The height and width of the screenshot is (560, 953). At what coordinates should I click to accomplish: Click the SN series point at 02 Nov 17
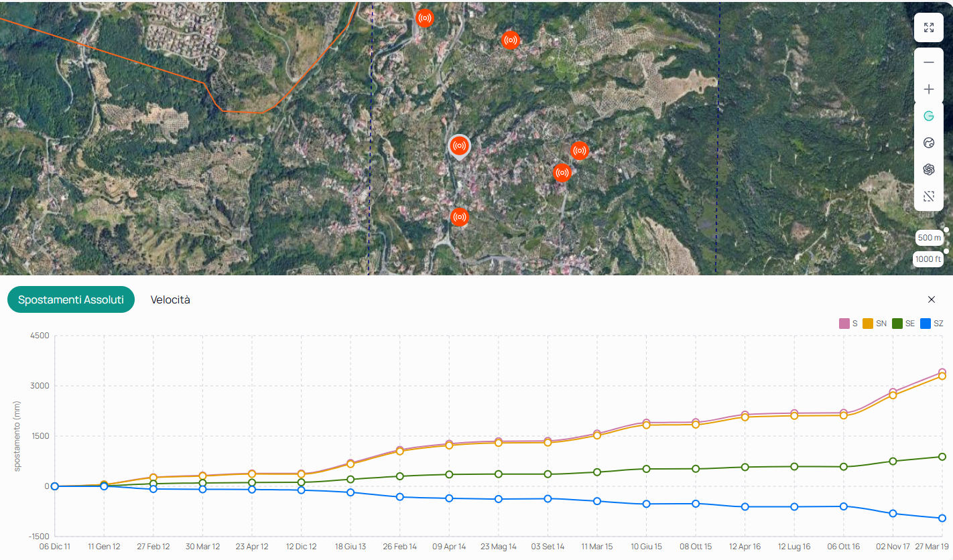coord(893,395)
